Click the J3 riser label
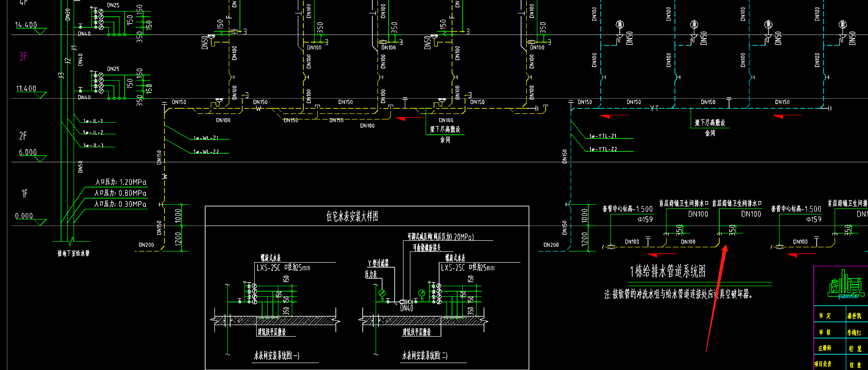The height and width of the screenshot is (370, 868). (62, 75)
